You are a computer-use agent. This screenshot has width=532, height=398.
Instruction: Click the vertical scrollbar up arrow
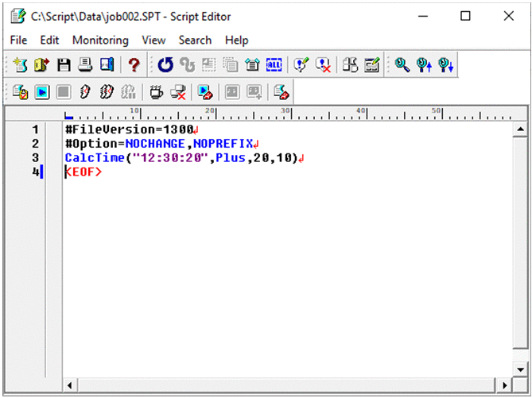(520, 129)
